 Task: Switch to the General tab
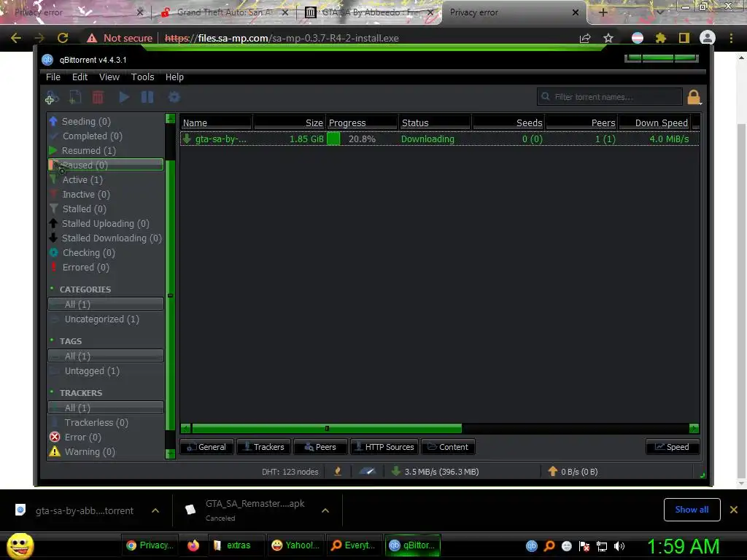(206, 447)
